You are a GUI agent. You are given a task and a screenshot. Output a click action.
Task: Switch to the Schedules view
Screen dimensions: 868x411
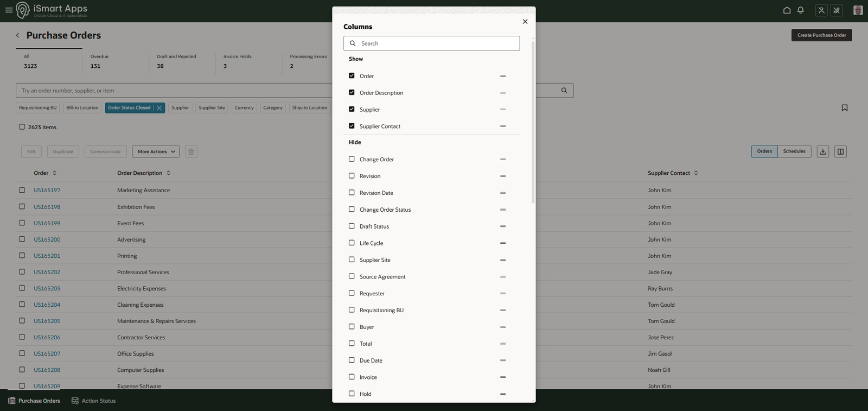click(794, 151)
